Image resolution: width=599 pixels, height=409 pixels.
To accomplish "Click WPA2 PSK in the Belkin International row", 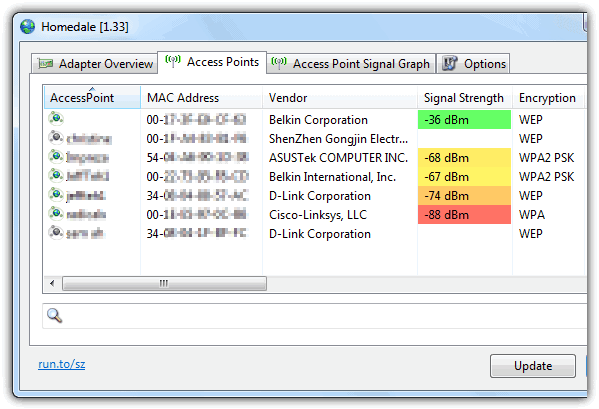I will (x=546, y=177).
